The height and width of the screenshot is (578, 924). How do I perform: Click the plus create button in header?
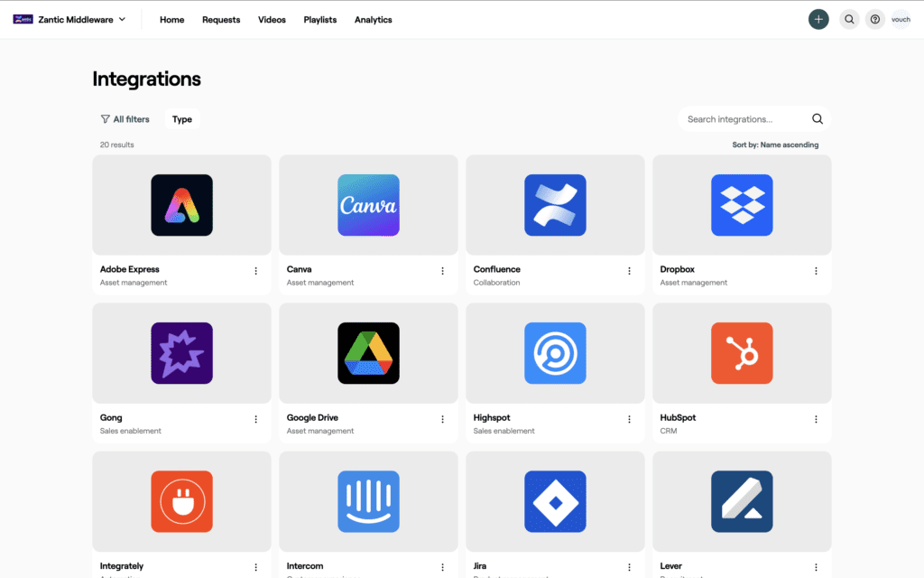(x=818, y=20)
